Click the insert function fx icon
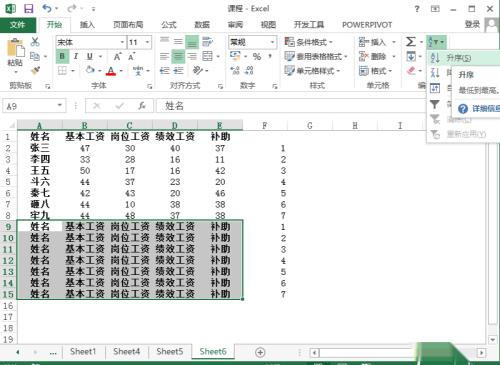This screenshot has width=500, height=365. click(142, 106)
